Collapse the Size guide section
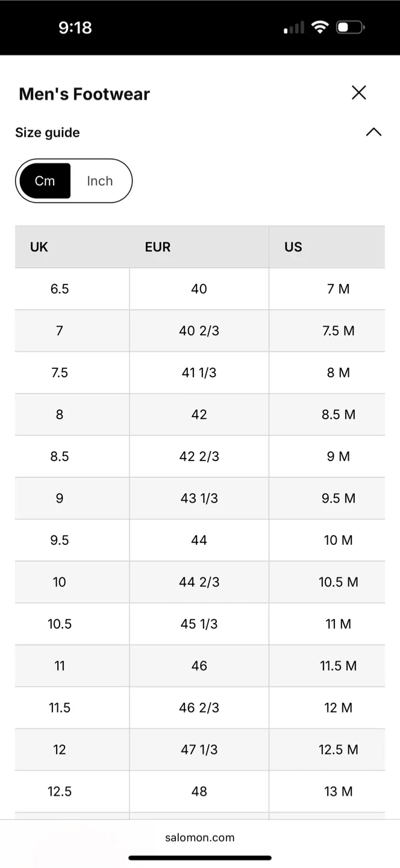The image size is (400, 868). point(373,132)
